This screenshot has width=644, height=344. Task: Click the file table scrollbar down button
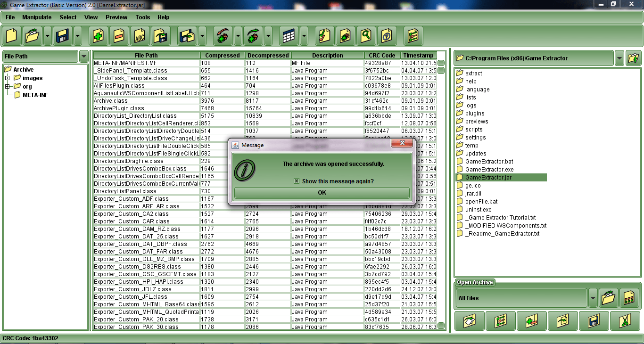441,326
